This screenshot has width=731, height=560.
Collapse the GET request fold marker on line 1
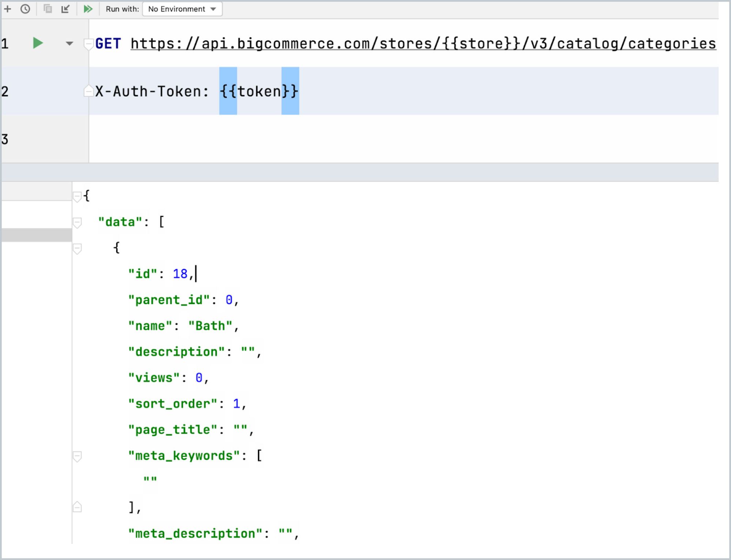(88, 44)
